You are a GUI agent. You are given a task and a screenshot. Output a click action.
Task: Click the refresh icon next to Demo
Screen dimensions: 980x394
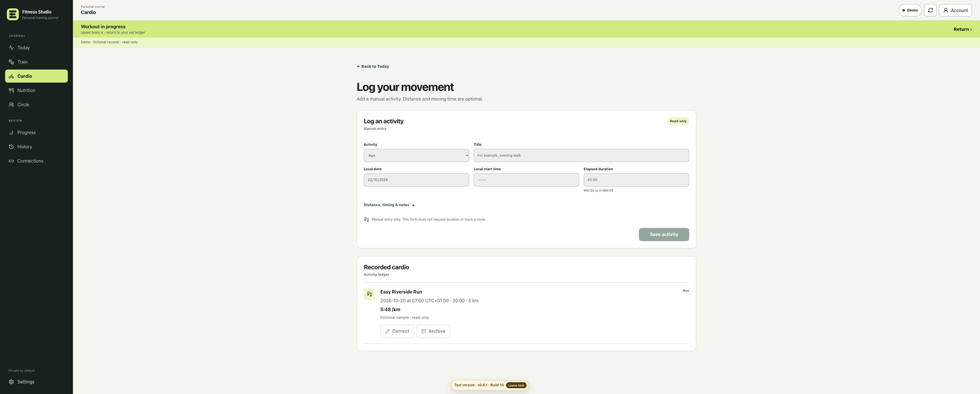click(x=930, y=10)
